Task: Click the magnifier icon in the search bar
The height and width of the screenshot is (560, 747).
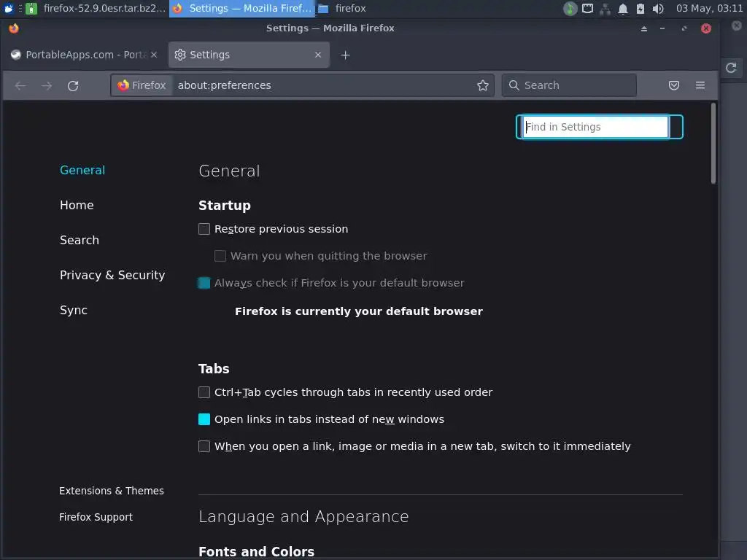Action: (x=514, y=85)
